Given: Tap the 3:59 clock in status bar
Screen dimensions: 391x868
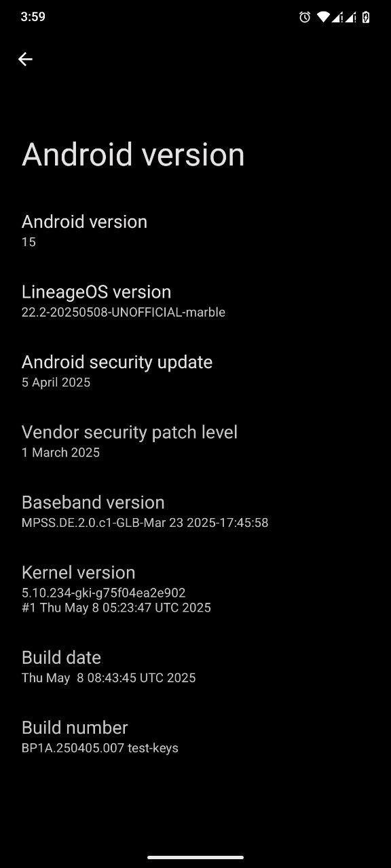Looking at the screenshot, I should click(33, 17).
